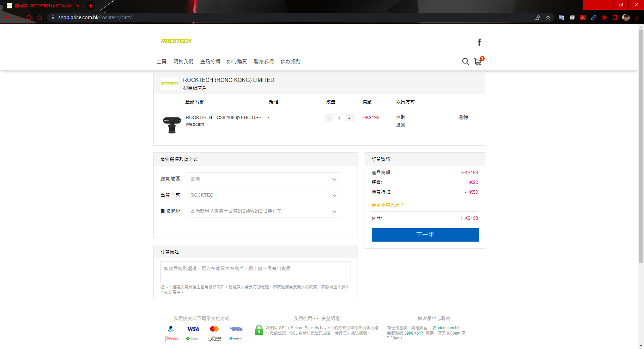Select 送貨 delivery option
Viewport: 644px width, 349px height.
point(400,125)
